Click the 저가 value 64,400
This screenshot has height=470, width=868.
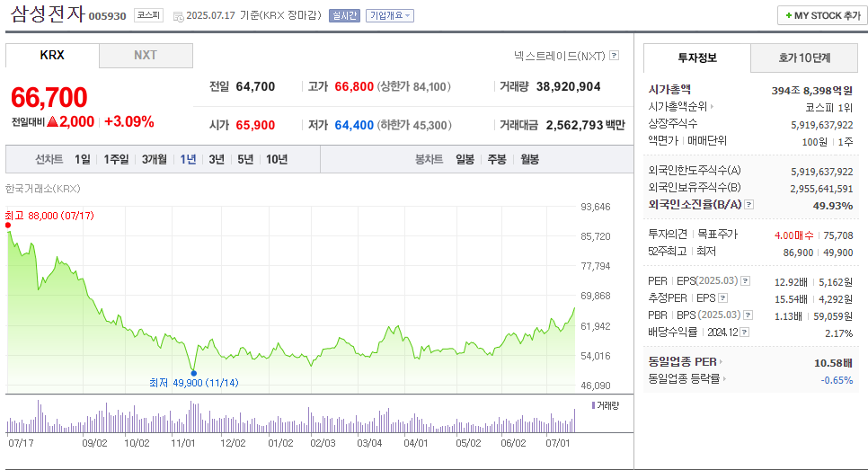coord(354,125)
